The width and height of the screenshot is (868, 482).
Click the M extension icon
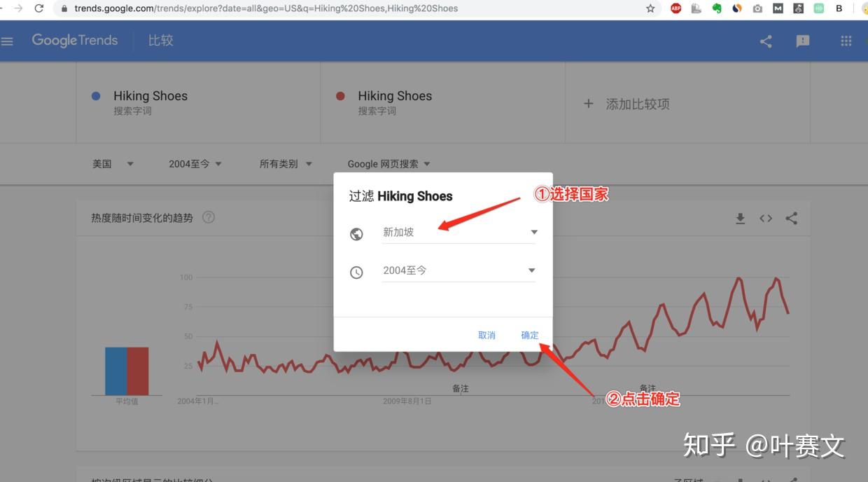pos(778,8)
